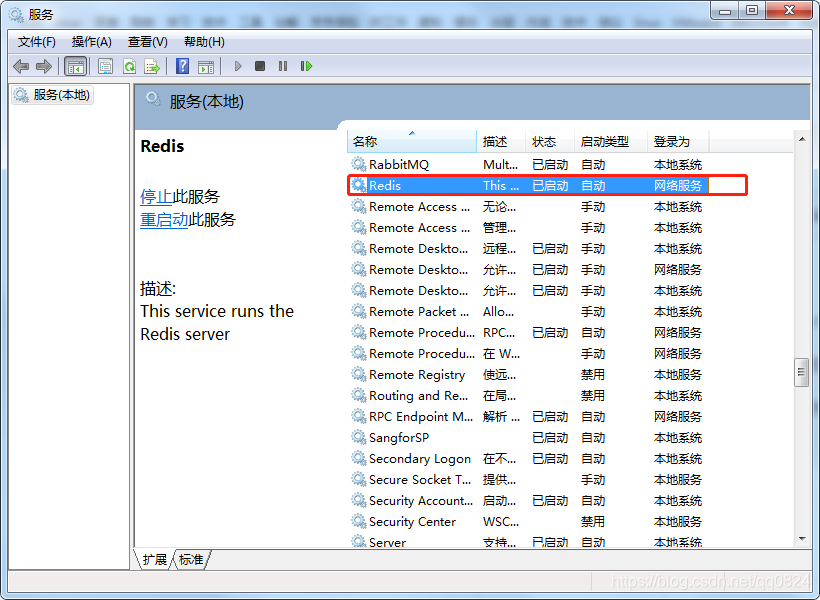The width and height of the screenshot is (820, 600).
Task: Pause the Redis service from the toolbar
Action: (x=282, y=65)
